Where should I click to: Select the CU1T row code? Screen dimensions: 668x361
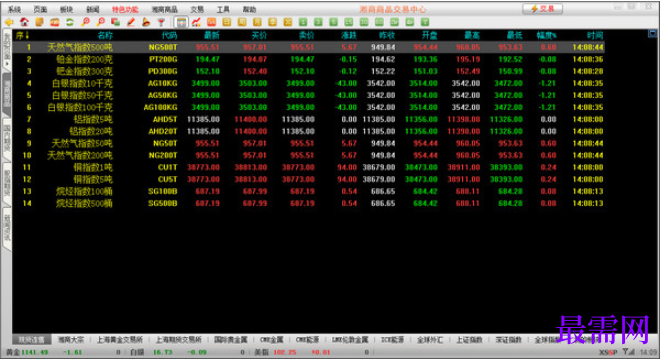pyautogui.click(x=167, y=167)
